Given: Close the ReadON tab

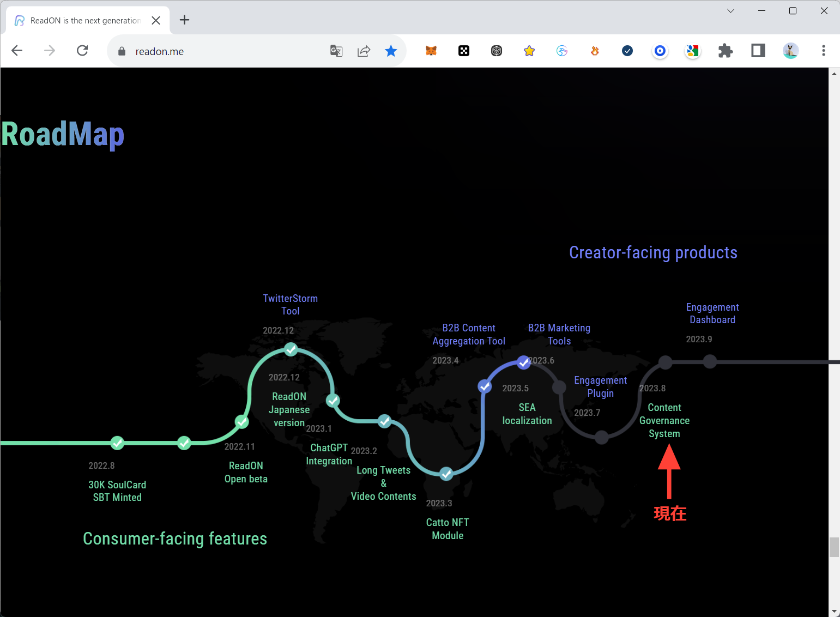Looking at the screenshot, I should click(156, 21).
